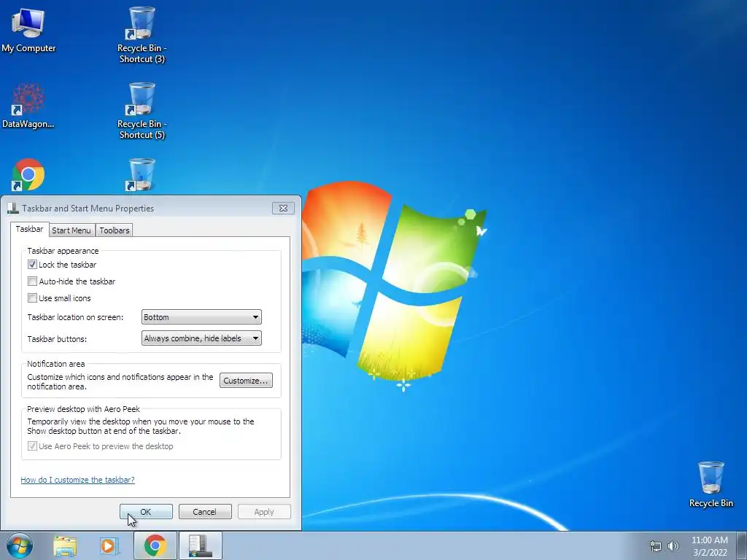
Task: Click the Taskbar buttons label
Action: [57, 339]
